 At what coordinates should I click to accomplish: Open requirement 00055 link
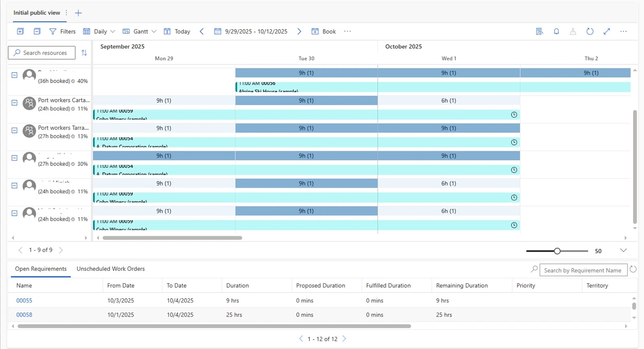(x=24, y=300)
